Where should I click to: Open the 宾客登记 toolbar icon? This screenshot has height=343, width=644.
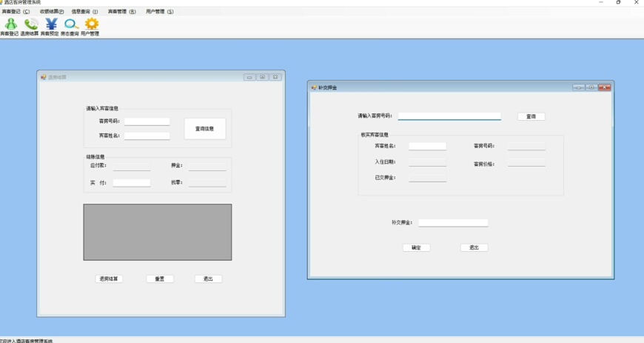(10, 27)
